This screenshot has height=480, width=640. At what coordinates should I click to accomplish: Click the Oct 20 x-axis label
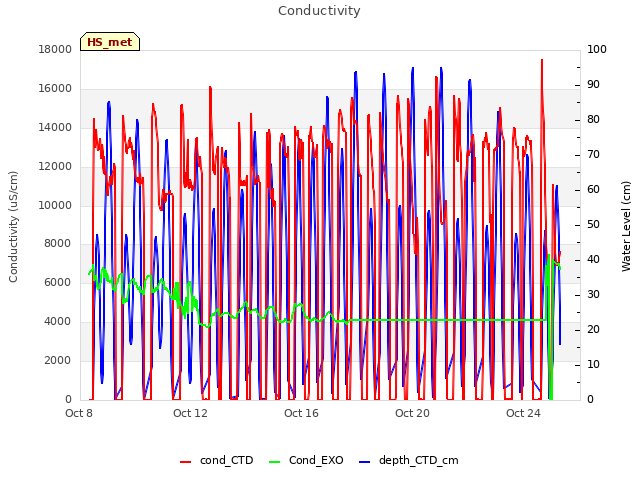click(412, 413)
